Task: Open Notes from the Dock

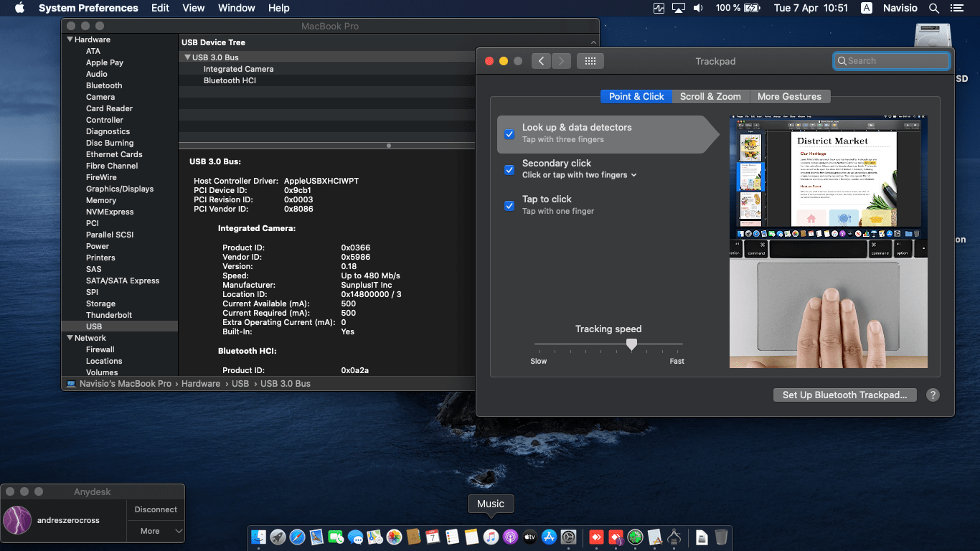Action: [x=471, y=537]
